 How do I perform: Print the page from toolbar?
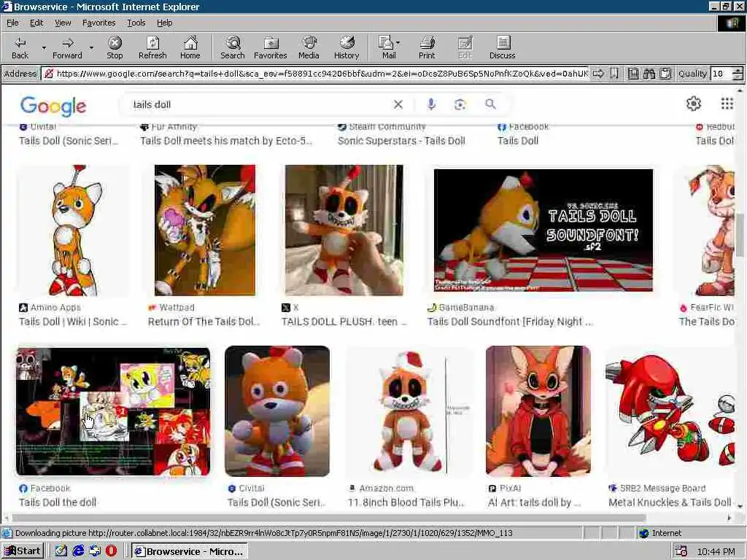(x=427, y=47)
